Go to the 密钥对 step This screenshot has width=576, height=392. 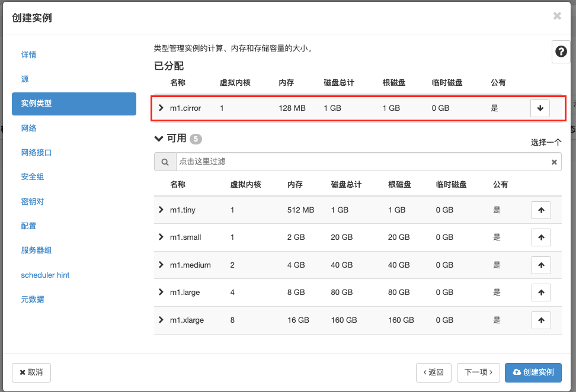coord(33,201)
